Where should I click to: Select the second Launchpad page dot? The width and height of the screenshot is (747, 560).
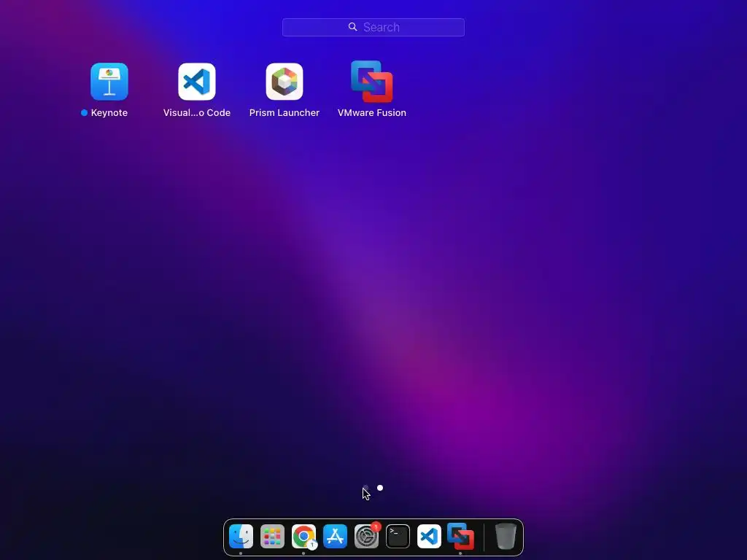380,488
